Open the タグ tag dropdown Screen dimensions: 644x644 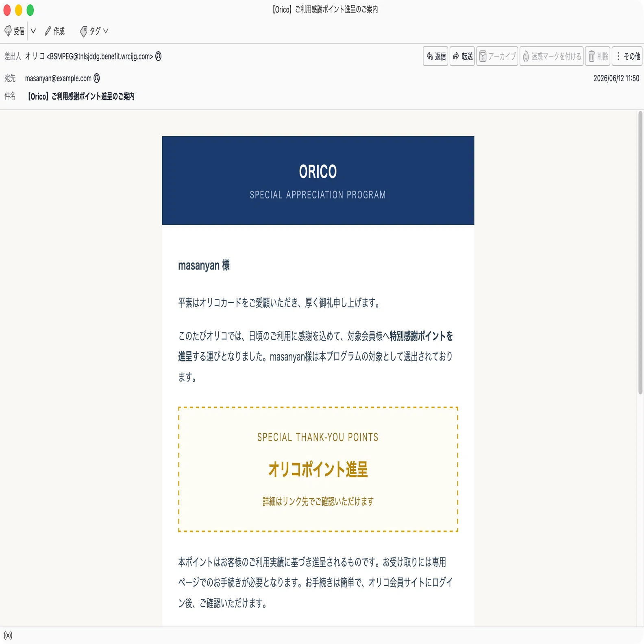94,31
